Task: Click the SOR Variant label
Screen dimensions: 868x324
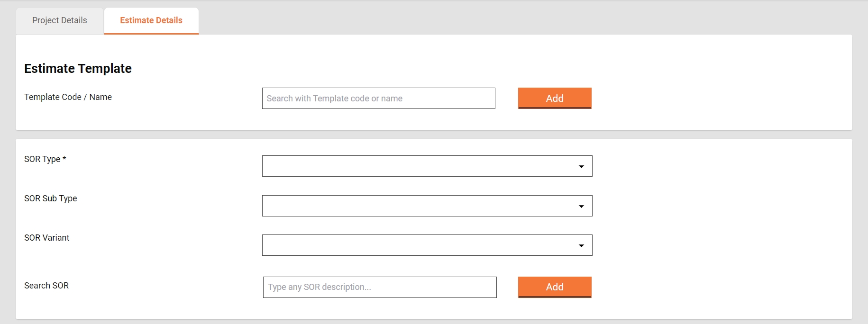Action: coord(46,238)
